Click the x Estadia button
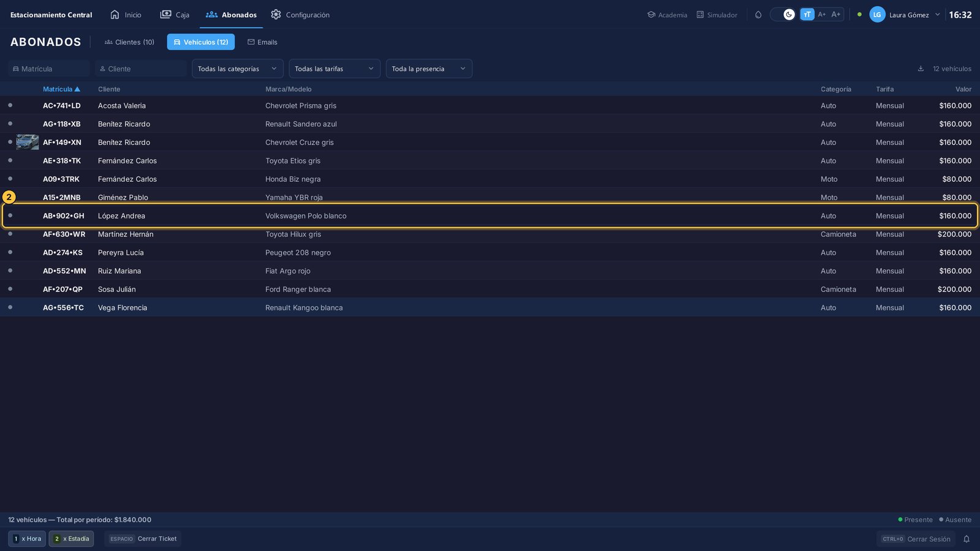This screenshot has width=980, height=551. 72,539
